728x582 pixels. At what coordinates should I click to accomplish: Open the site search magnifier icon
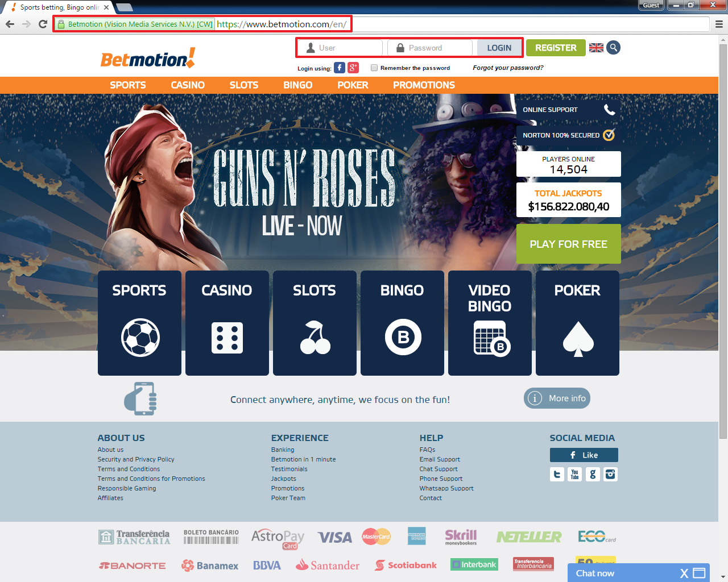pyautogui.click(x=613, y=48)
